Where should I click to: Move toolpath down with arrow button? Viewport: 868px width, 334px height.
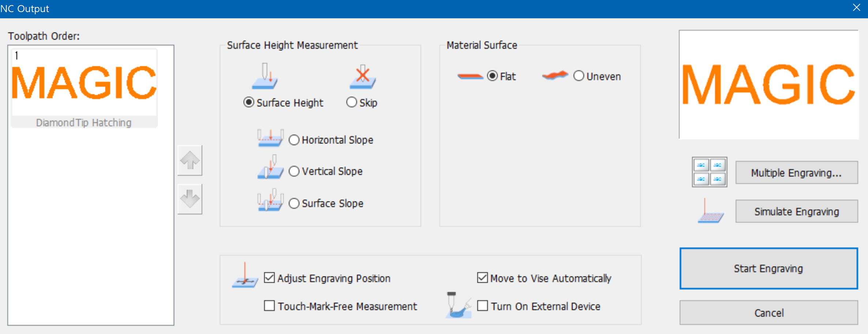190,199
